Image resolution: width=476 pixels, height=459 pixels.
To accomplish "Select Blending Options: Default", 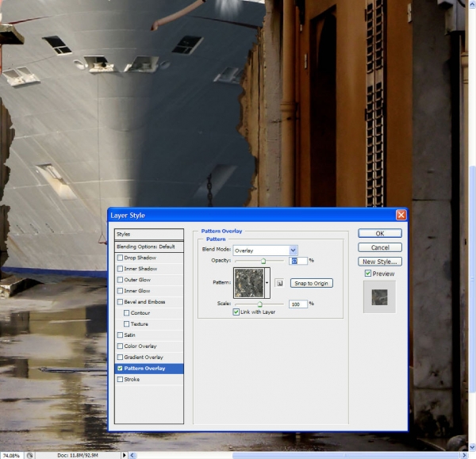I will coord(149,247).
